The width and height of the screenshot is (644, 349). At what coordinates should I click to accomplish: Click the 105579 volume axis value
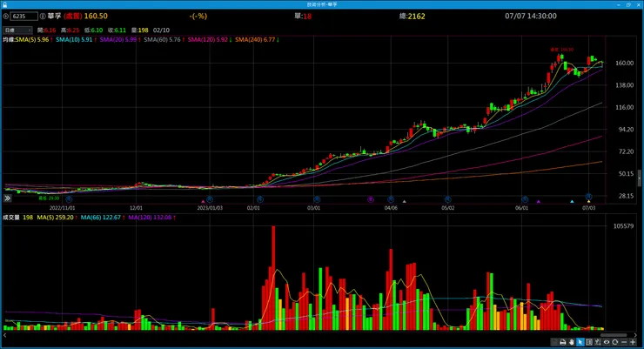(x=623, y=226)
